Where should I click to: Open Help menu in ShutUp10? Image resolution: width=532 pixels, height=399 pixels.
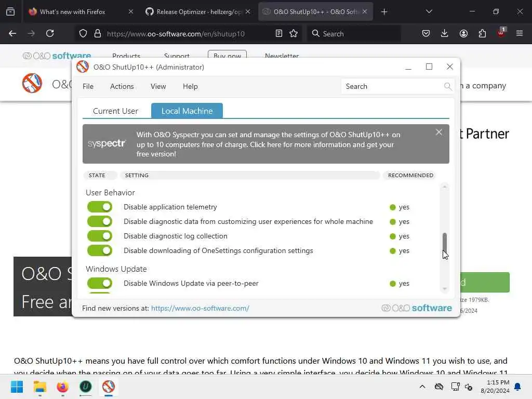tap(190, 87)
